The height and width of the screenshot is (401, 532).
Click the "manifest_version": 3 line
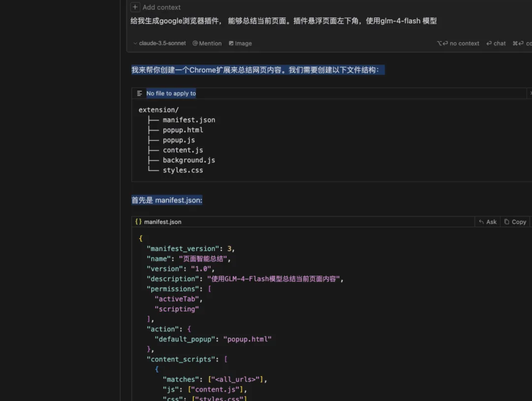pos(191,249)
